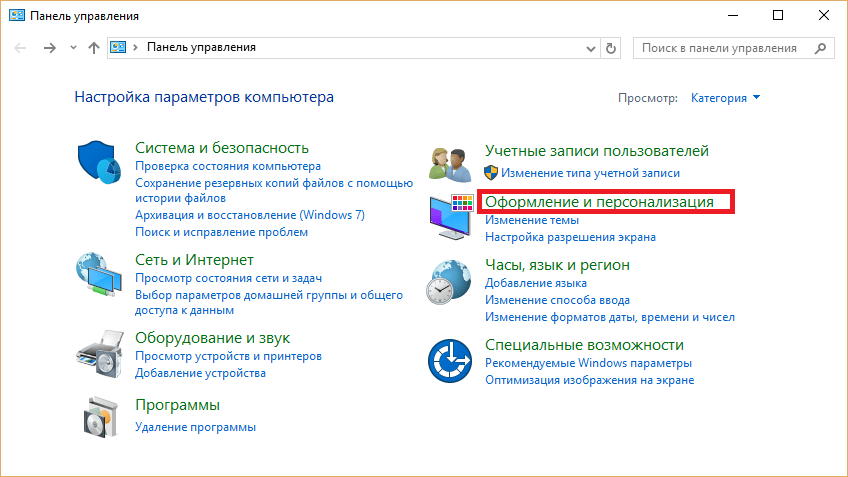Open Оптимизация изображения на экране link

point(589,380)
